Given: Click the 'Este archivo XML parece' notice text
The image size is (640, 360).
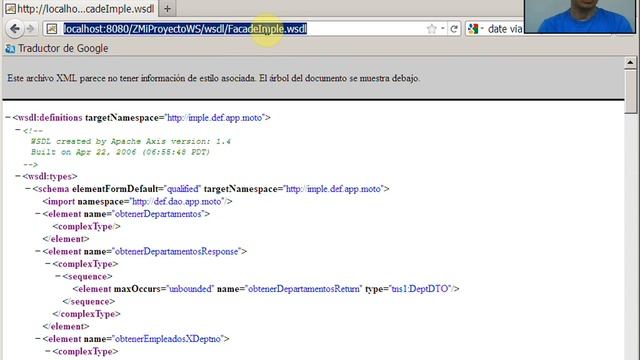Looking at the screenshot, I should point(213,78).
